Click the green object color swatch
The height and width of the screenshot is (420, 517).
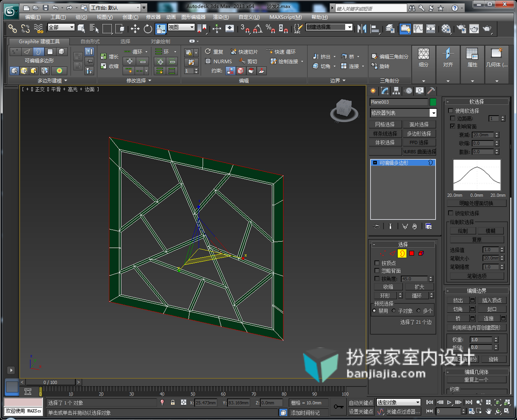433,102
